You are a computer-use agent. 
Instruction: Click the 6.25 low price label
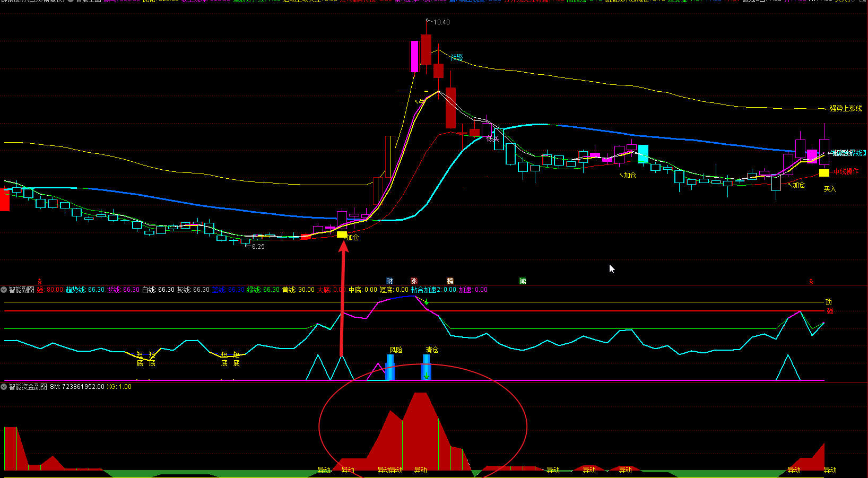258,247
